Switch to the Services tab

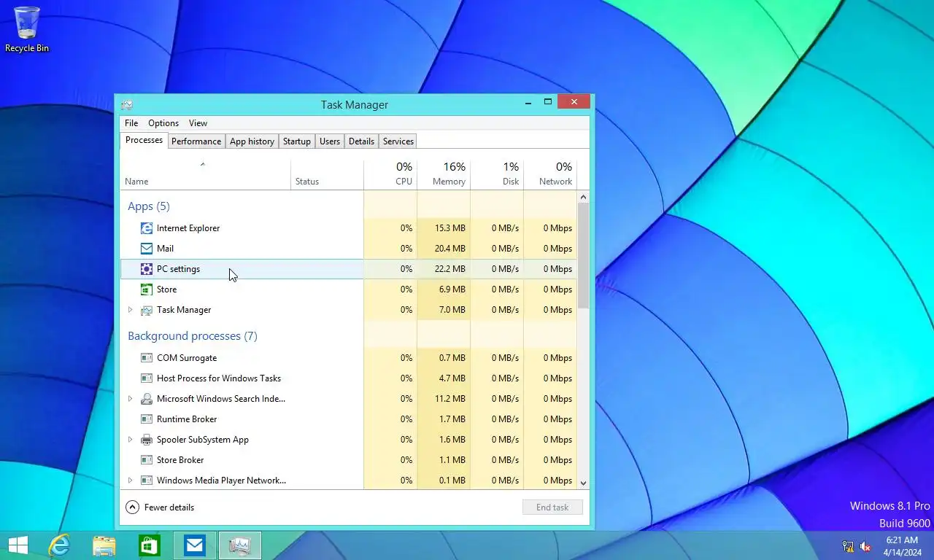[x=398, y=141]
